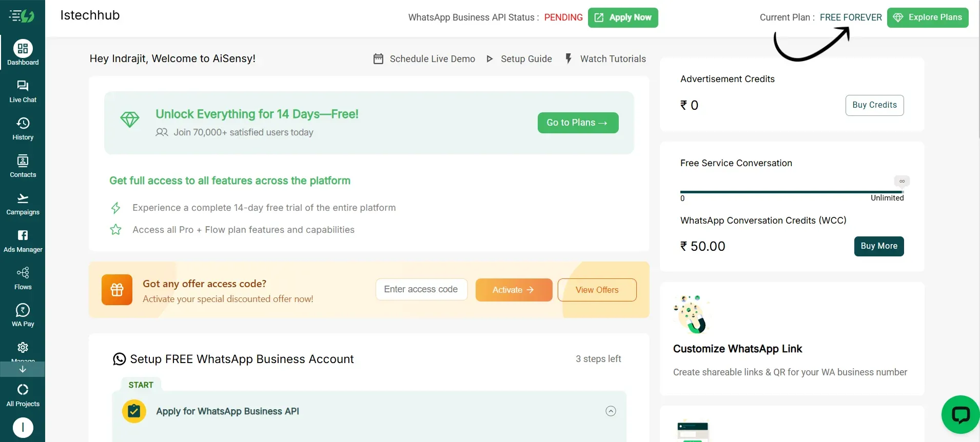Click the Enter access code field
This screenshot has width=980, height=442.
pyautogui.click(x=421, y=289)
